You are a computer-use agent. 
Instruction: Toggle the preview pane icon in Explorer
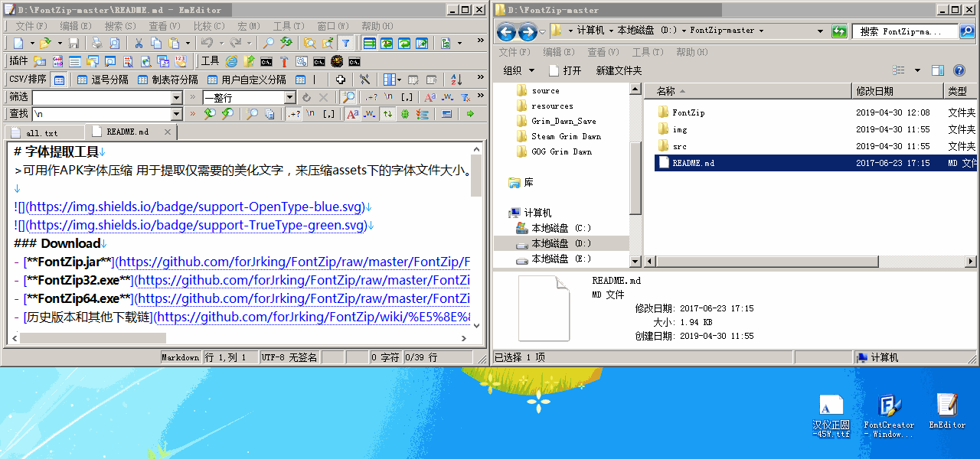pos(937,70)
